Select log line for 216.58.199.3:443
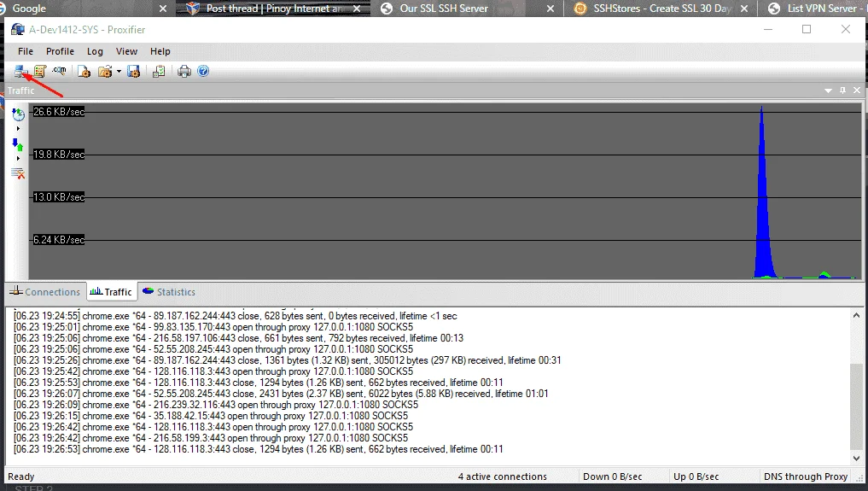This screenshot has width=868, height=491. (x=211, y=438)
